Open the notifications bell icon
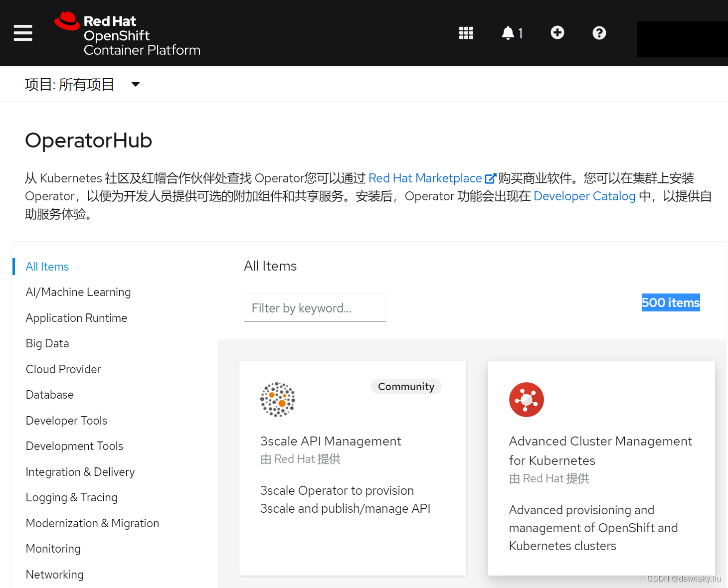This screenshot has height=588, width=728. [x=508, y=33]
